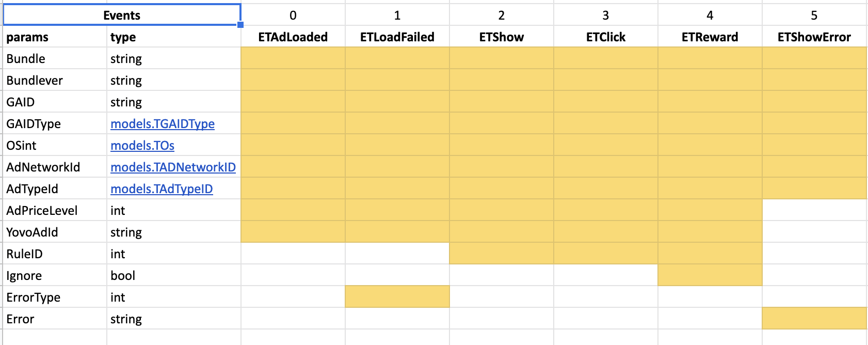Click the highlighted Error cell under ETShowError
This screenshot has width=868, height=345.
click(x=814, y=319)
